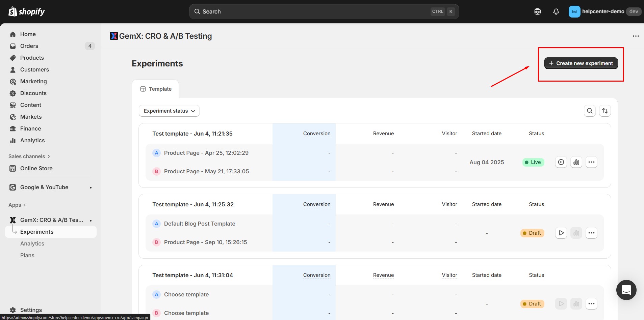The image size is (644, 320).
Task: Select the Template tab
Action: click(x=156, y=89)
